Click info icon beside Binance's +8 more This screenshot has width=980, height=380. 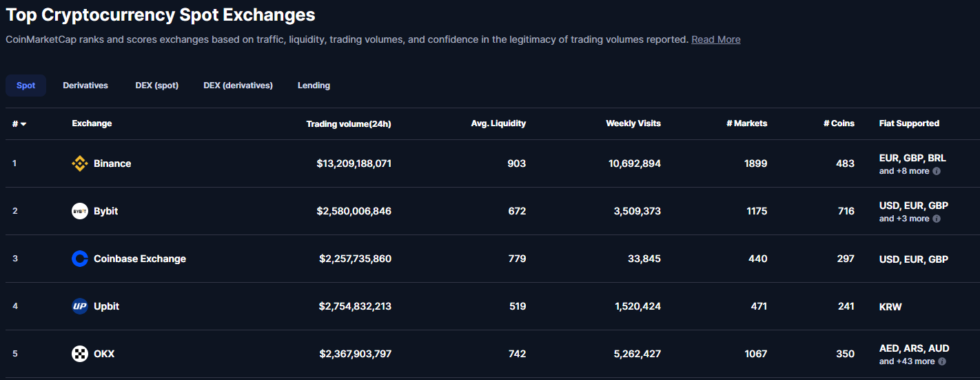coord(937,171)
